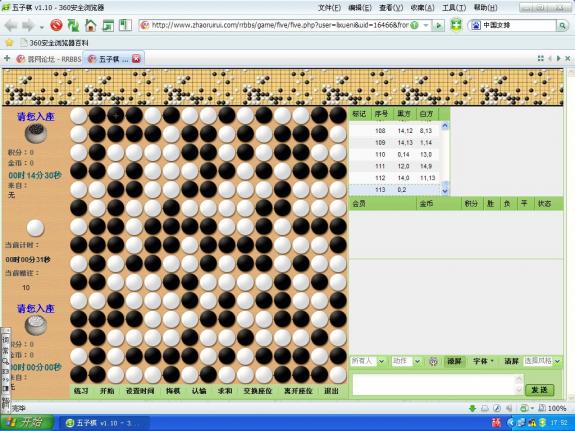
Task: Click the red stop loading icon
Action: (x=56, y=25)
